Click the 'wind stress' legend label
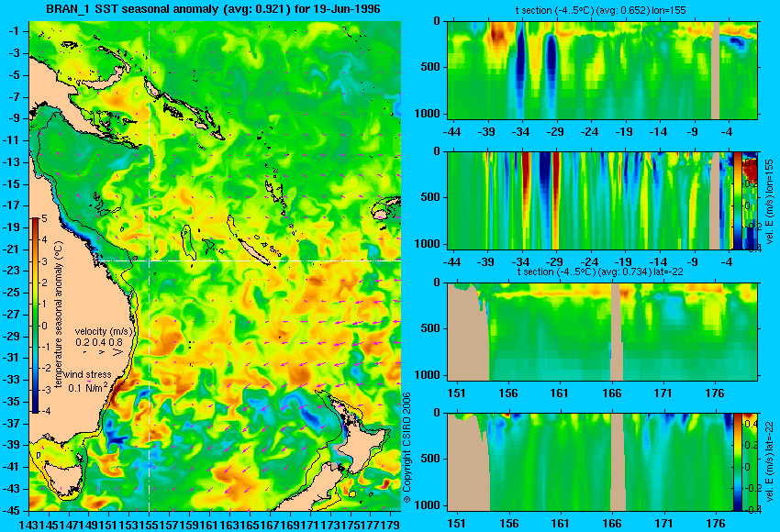The width and height of the screenshot is (780, 532). click(87, 374)
